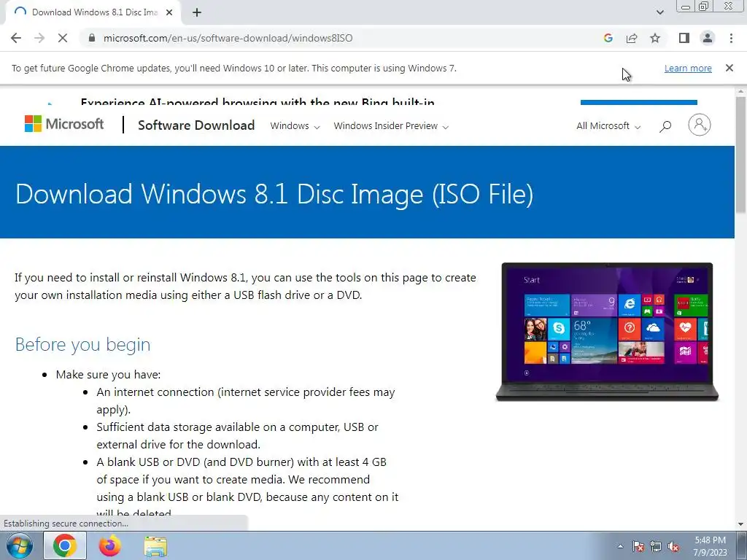Open Google icon in address bar

pos(608,38)
